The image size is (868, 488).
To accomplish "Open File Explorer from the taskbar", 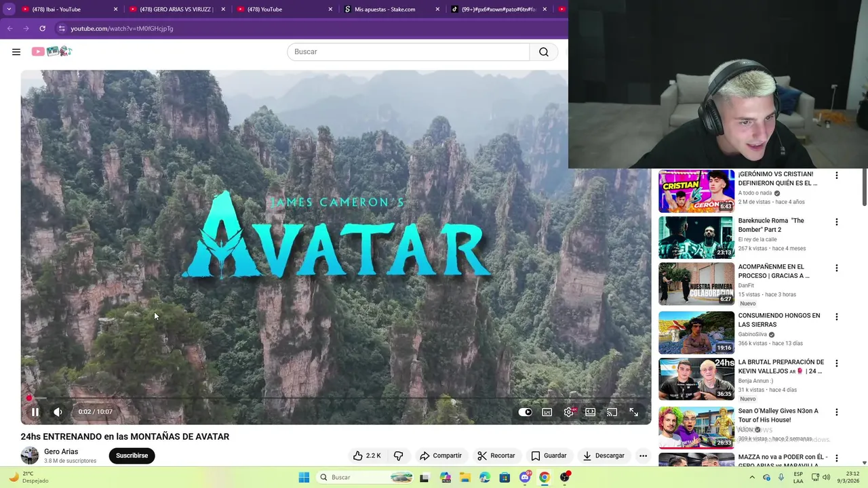I will (465, 477).
